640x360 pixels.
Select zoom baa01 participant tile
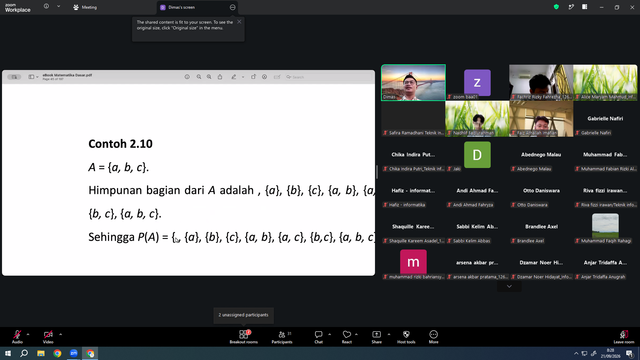click(x=477, y=82)
